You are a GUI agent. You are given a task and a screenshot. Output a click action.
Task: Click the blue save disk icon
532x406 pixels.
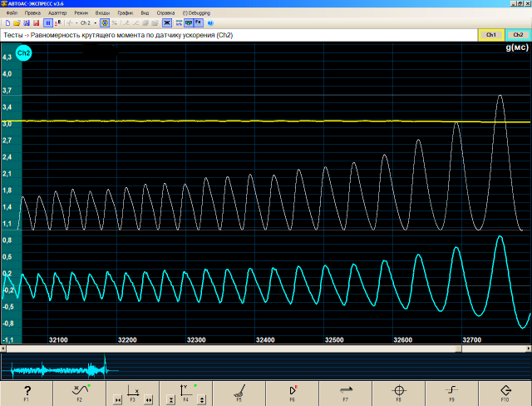click(27, 22)
